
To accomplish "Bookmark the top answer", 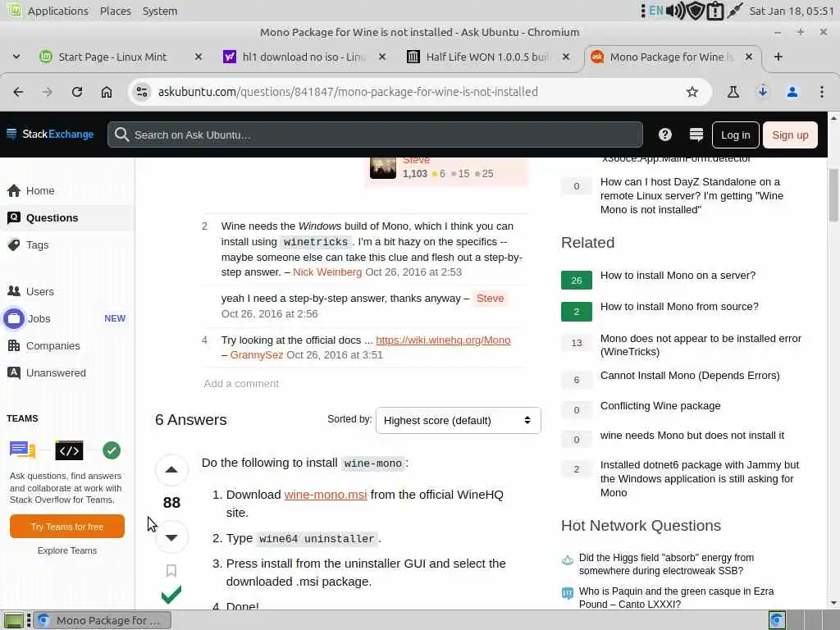I will (x=171, y=571).
